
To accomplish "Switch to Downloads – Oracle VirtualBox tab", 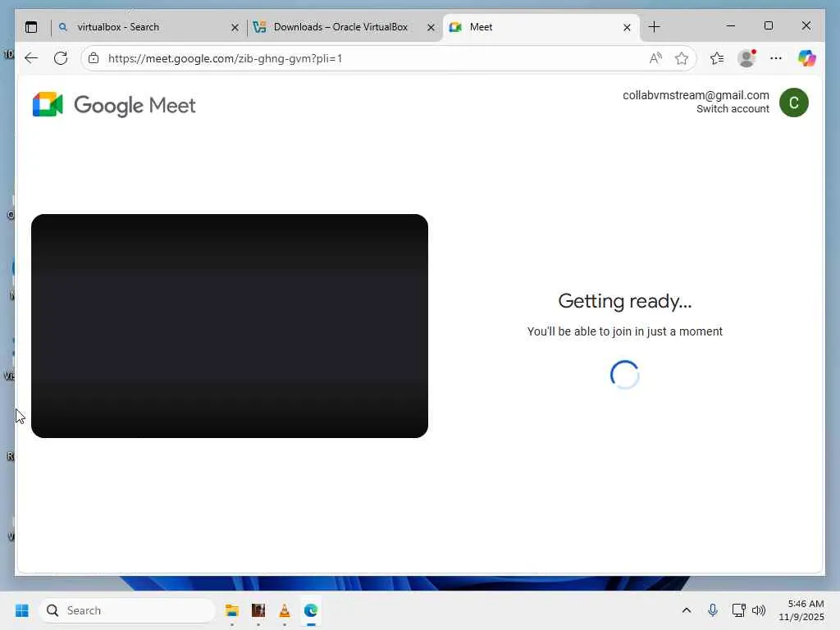I will click(x=341, y=27).
